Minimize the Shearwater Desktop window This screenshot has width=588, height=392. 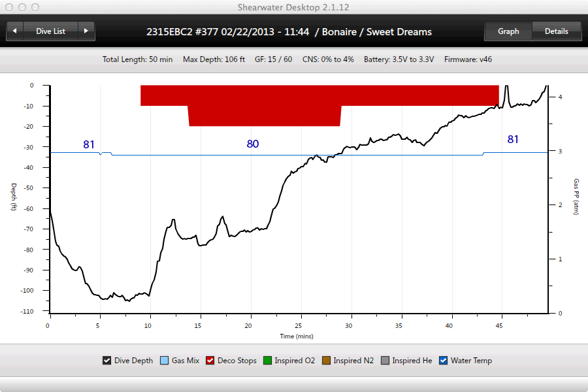22,7
